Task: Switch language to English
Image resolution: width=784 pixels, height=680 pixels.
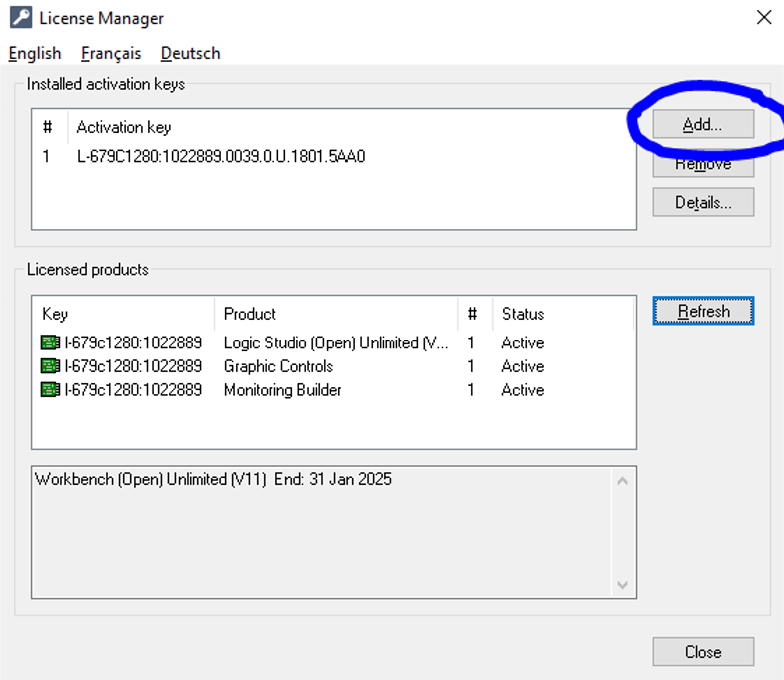Action: tap(35, 53)
